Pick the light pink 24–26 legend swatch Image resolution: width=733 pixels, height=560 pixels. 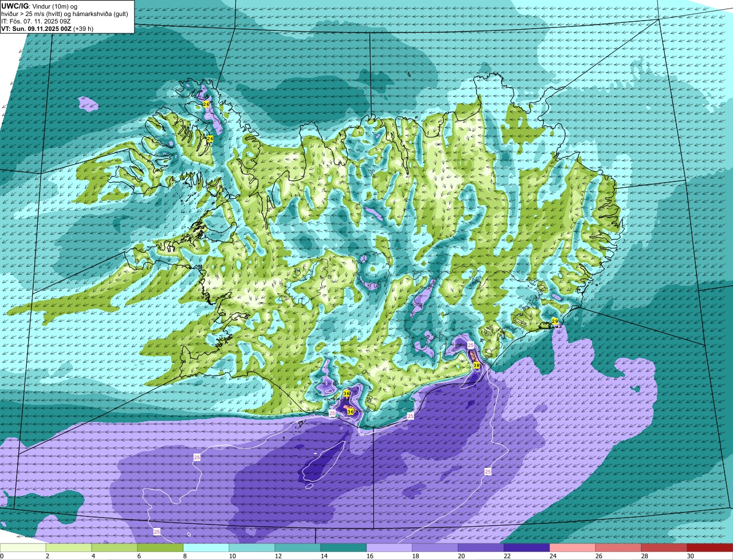coord(573,547)
